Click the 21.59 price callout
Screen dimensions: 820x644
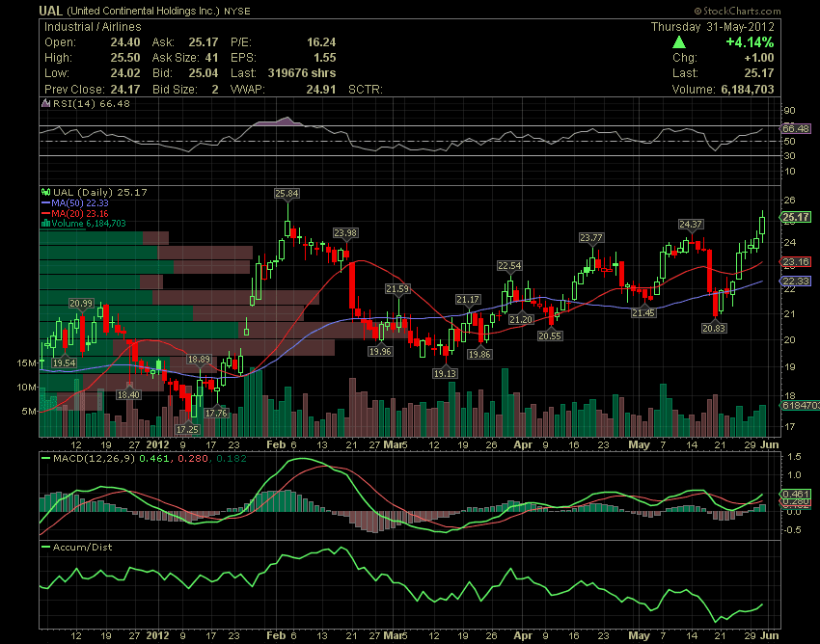click(x=397, y=288)
